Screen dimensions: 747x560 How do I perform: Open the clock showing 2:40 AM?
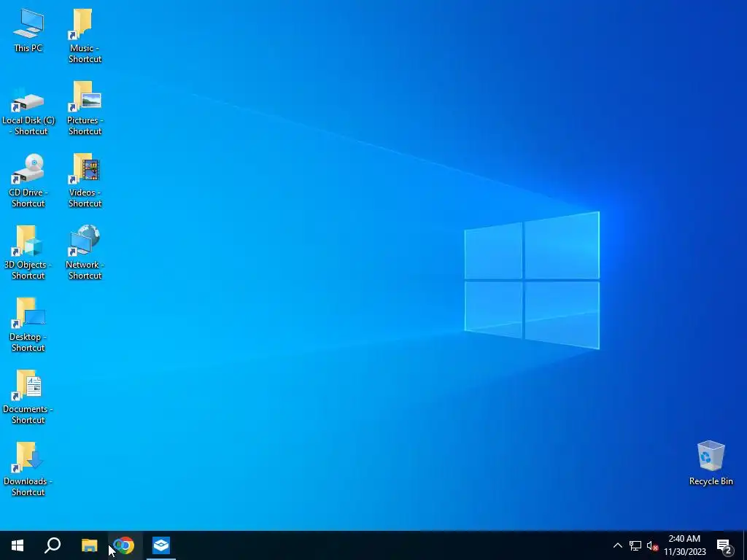684,545
